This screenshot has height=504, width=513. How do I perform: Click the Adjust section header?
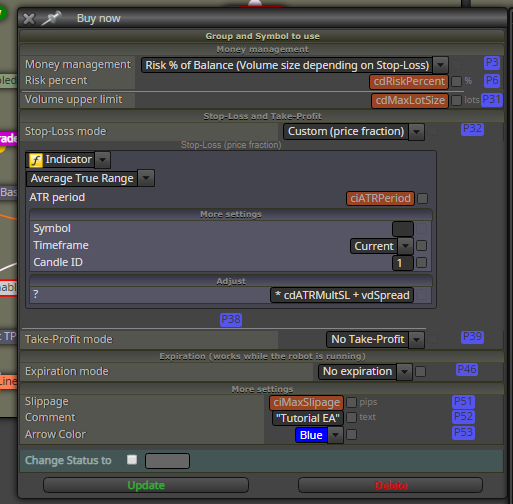231,281
